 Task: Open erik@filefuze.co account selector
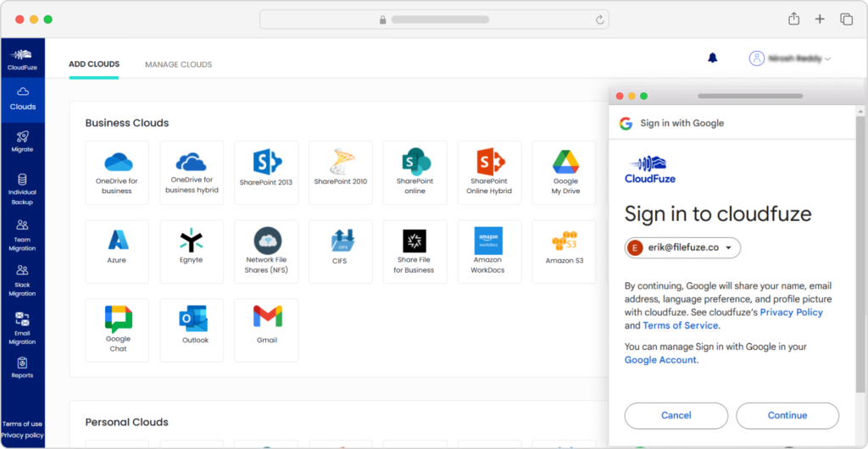682,247
